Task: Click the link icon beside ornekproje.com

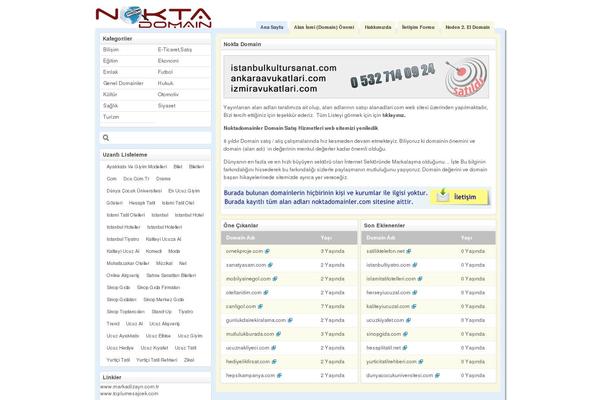Action: click(x=267, y=251)
